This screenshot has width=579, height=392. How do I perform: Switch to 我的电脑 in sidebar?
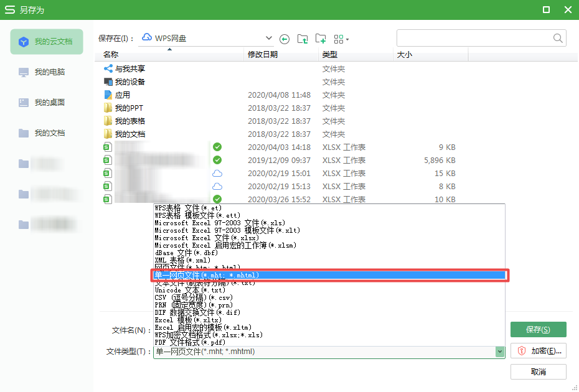coord(49,72)
